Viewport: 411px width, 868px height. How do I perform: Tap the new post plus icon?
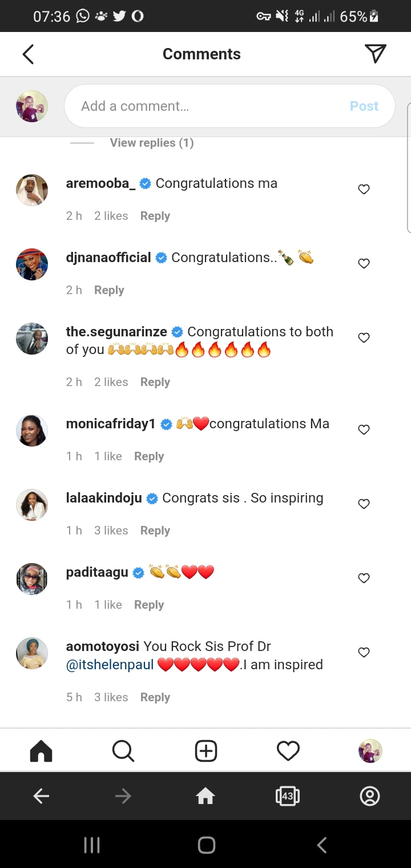pos(205,751)
